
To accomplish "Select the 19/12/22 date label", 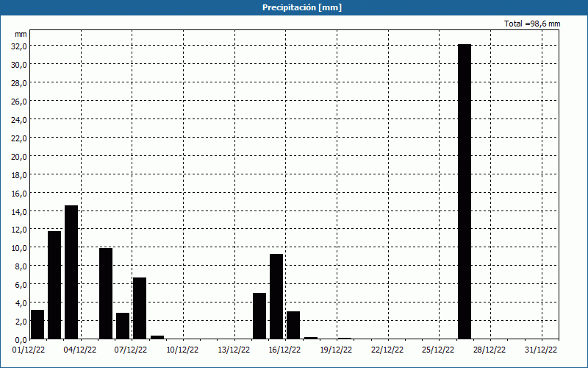I will pyautogui.click(x=337, y=350).
